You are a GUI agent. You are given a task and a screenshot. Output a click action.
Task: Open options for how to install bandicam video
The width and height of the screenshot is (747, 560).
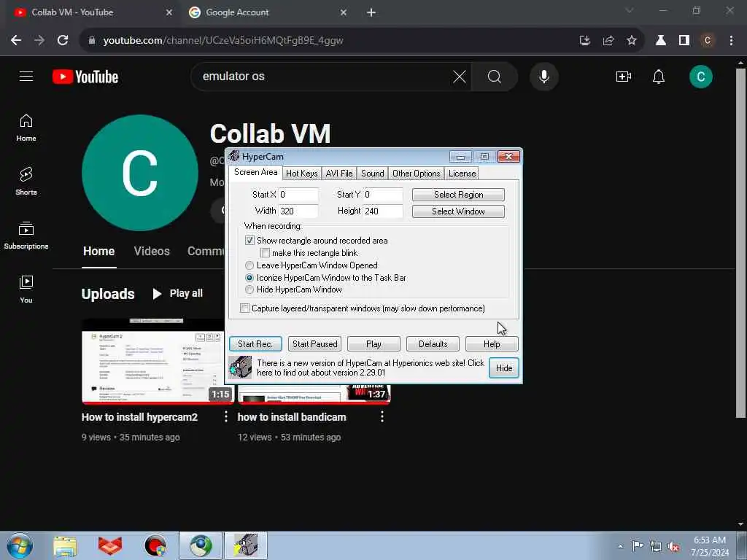(382, 416)
